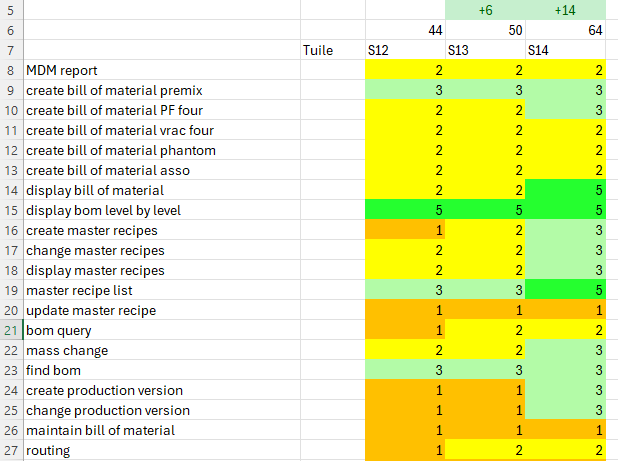Select row header 21 for bom query
Image resolution: width=618 pixels, height=461 pixels.
coord(10,330)
